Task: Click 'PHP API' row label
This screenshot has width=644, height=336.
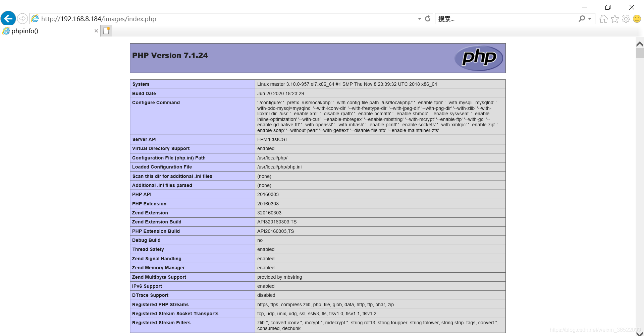Action: point(142,194)
